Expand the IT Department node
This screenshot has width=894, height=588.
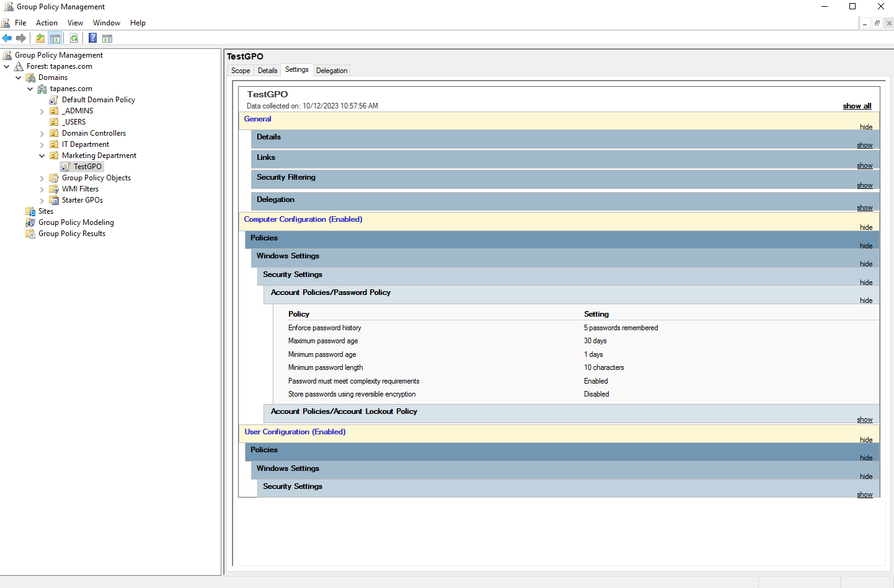[42, 144]
